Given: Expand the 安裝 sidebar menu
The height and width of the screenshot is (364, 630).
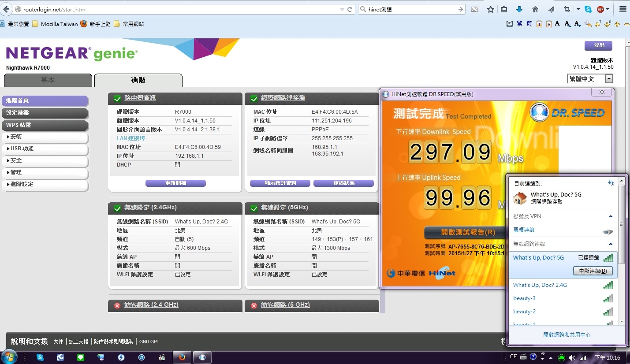Looking at the screenshot, I should click(45, 137).
